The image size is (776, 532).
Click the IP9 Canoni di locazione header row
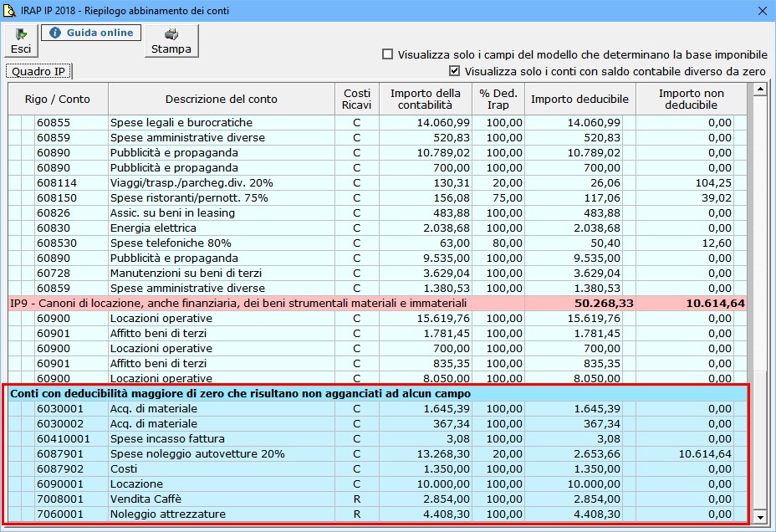click(x=377, y=304)
